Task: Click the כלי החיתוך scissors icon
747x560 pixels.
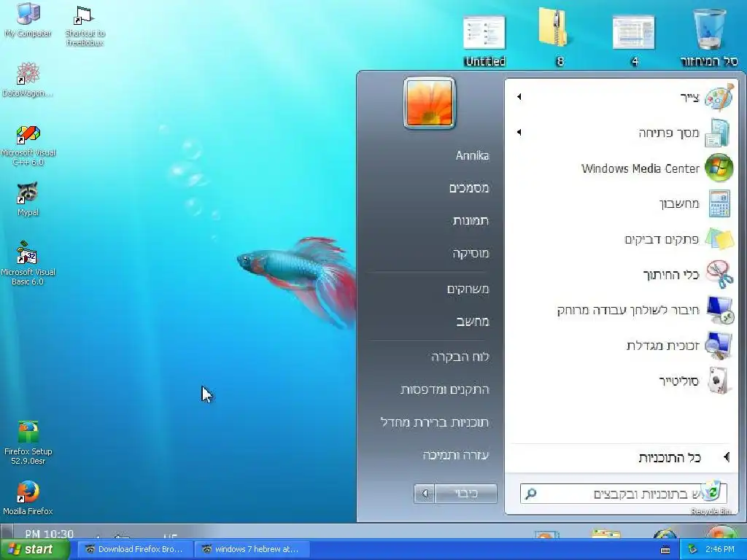Action: (719, 274)
